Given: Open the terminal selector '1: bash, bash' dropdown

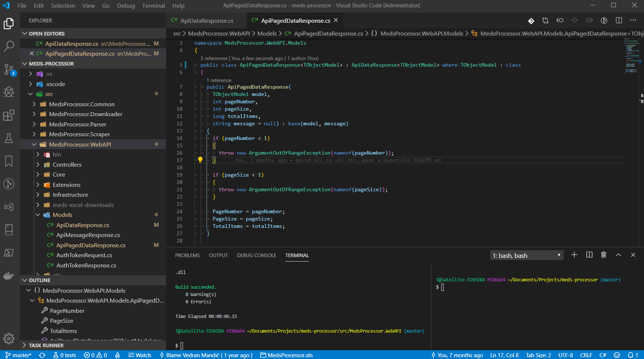Looking at the screenshot, I should coord(527,255).
